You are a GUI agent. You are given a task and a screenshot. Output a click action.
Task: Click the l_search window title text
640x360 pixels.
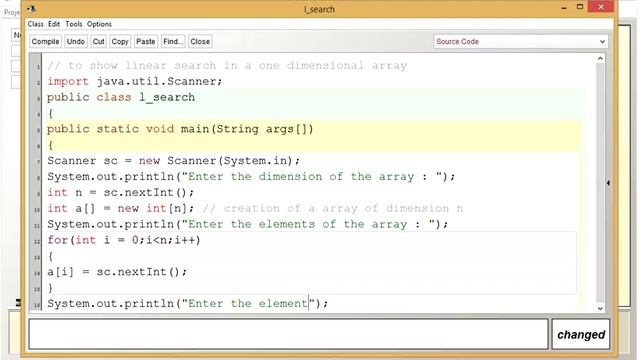tap(319, 9)
